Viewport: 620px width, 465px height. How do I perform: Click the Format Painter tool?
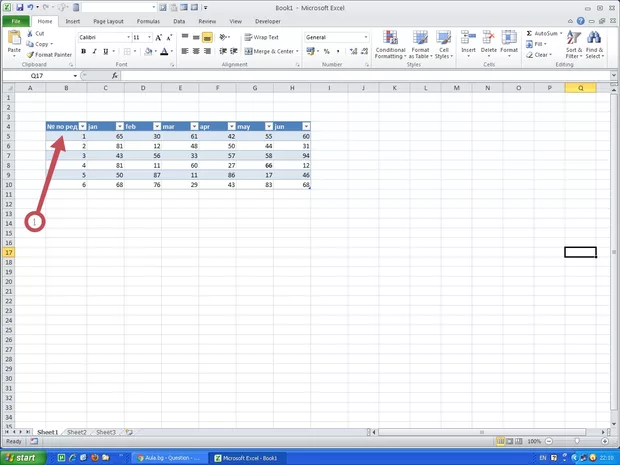(50, 55)
